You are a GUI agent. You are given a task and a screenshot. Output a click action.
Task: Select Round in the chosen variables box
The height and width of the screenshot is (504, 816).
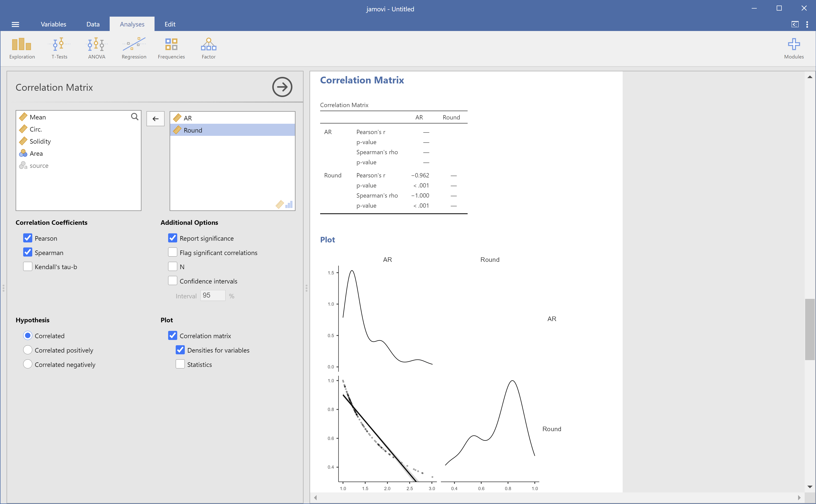[x=232, y=130]
